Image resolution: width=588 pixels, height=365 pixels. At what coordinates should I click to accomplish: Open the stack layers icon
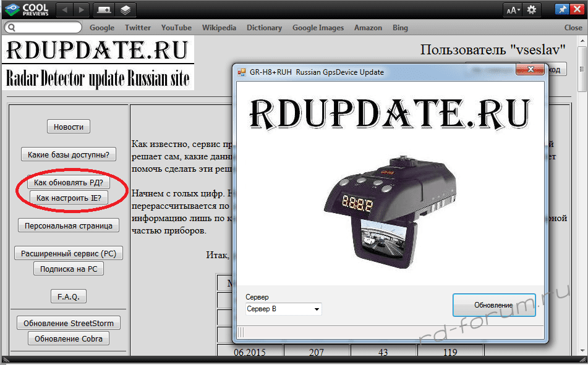pyautogui.click(x=125, y=10)
